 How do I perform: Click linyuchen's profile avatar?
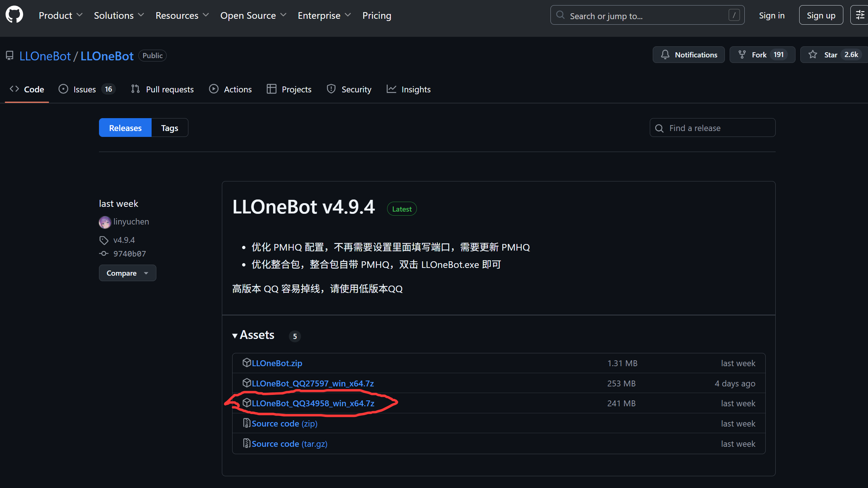point(105,222)
